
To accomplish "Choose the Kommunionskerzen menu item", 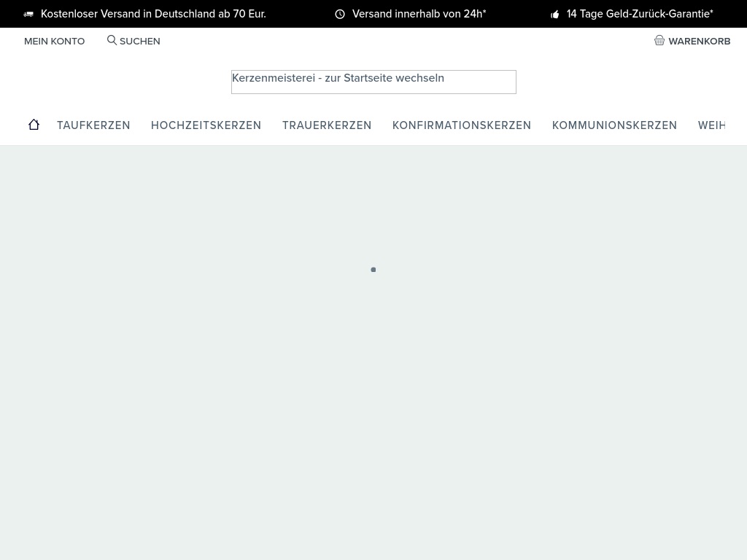I will click(x=614, y=125).
